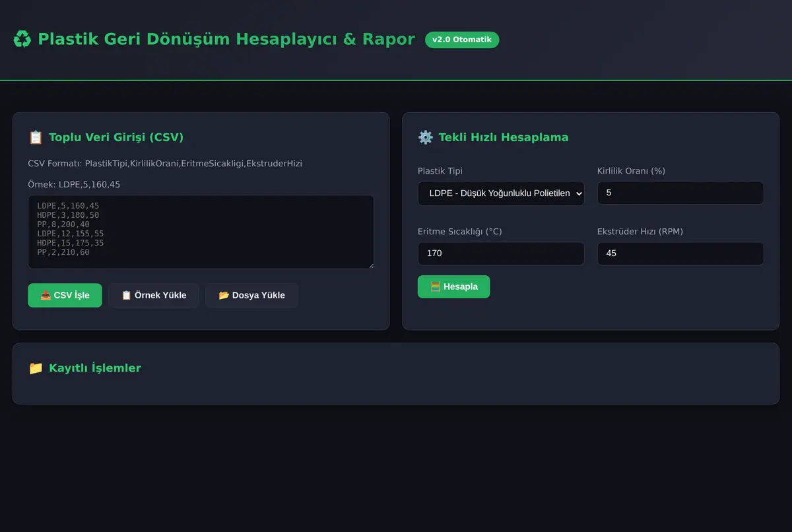Click the Toplu Veri Girişi (CSV) heading
Viewport: 792px width, 532px height.
click(116, 137)
